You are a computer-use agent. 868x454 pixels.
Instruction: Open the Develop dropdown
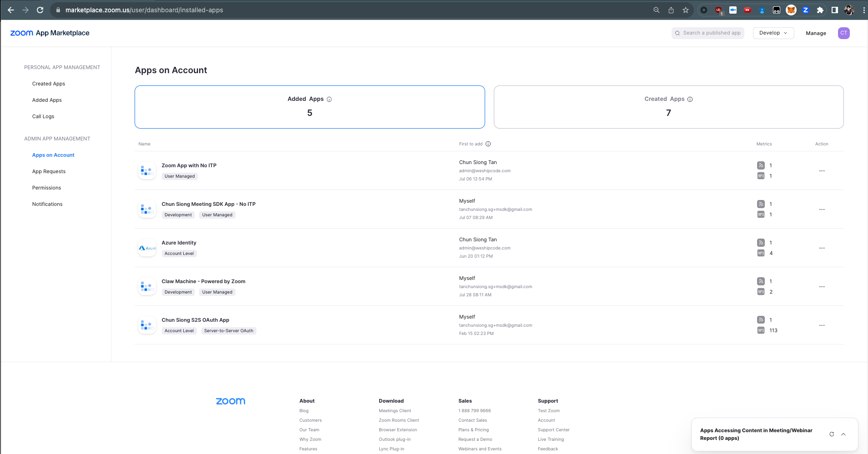coord(773,33)
